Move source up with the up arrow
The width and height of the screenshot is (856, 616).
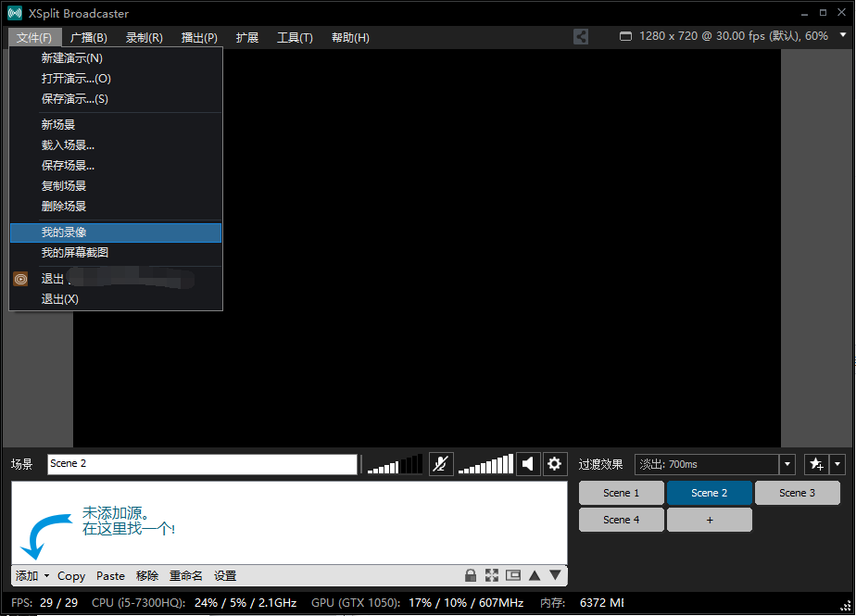click(535, 575)
